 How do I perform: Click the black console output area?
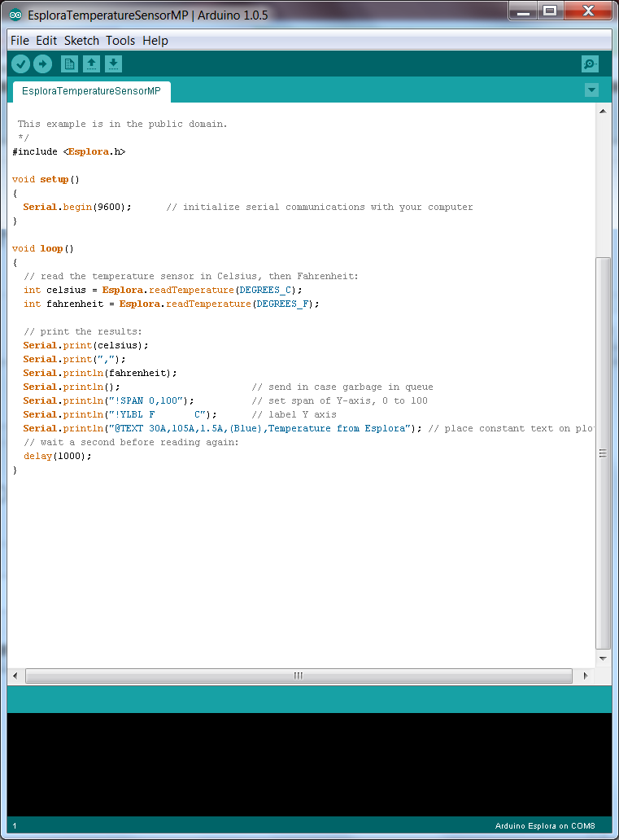(309, 764)
